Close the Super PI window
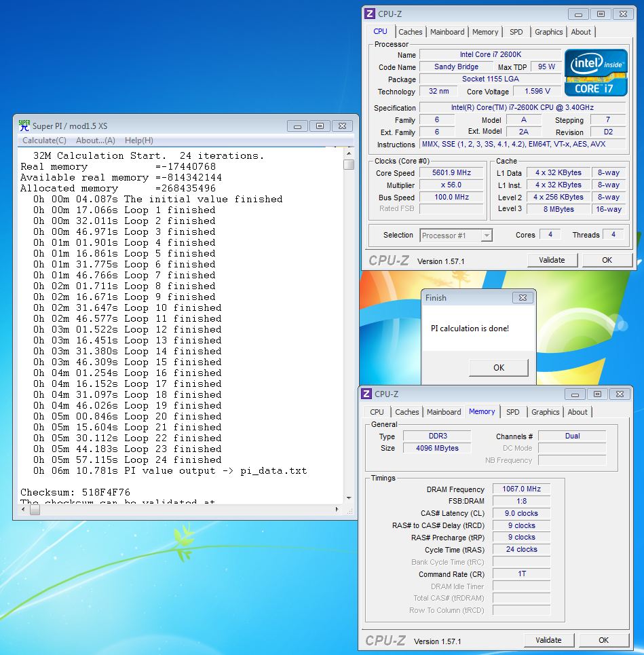Screen dimensions: 644x655 pyautogui.click(x=342, y=126)
